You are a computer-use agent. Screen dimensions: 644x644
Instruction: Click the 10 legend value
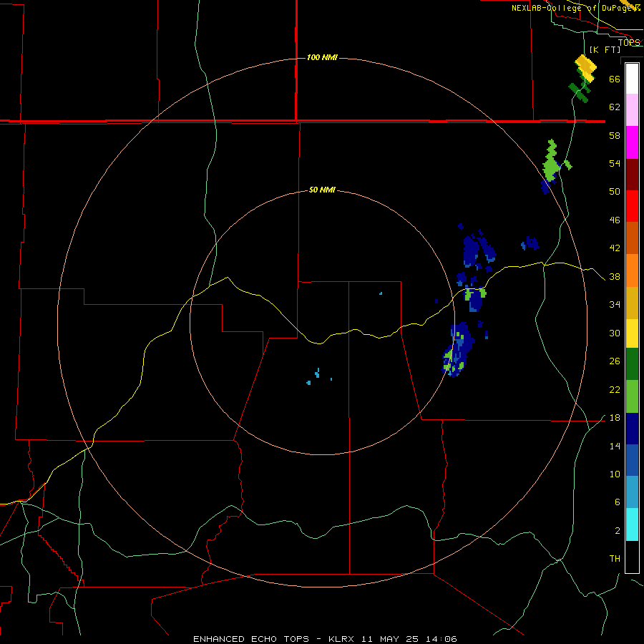615,474
